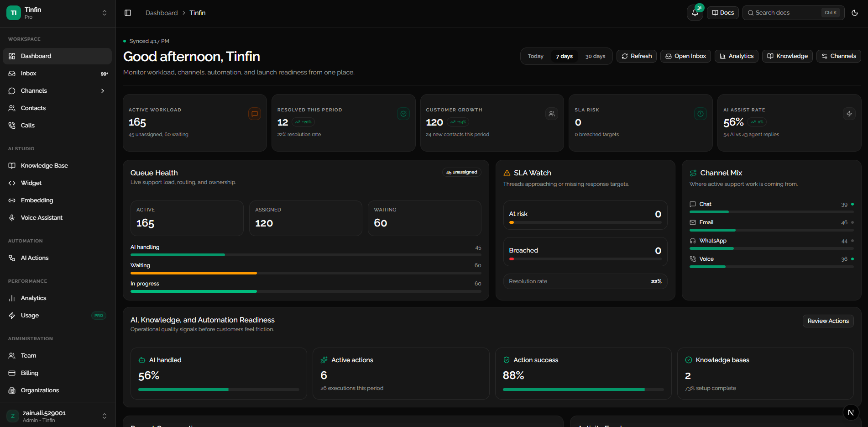Expand the Channels submenu arrow

103,91
